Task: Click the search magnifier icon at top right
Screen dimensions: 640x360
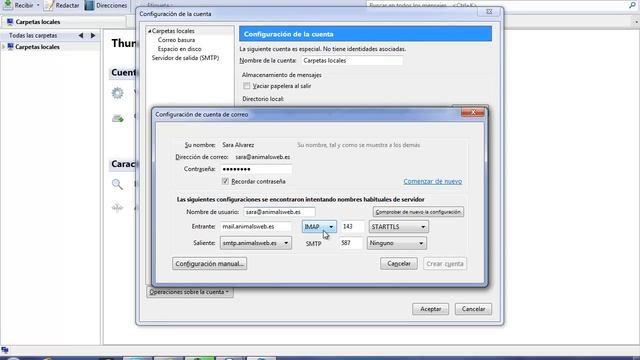Action: [632, 5]
